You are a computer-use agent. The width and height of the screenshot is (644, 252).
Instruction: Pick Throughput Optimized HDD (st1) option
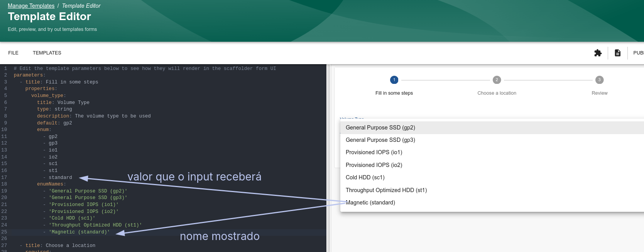tap(386, 190)
